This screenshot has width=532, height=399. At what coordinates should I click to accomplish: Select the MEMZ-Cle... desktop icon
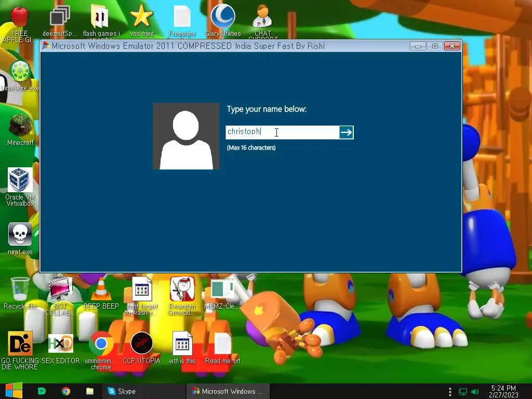pos(222,289)
